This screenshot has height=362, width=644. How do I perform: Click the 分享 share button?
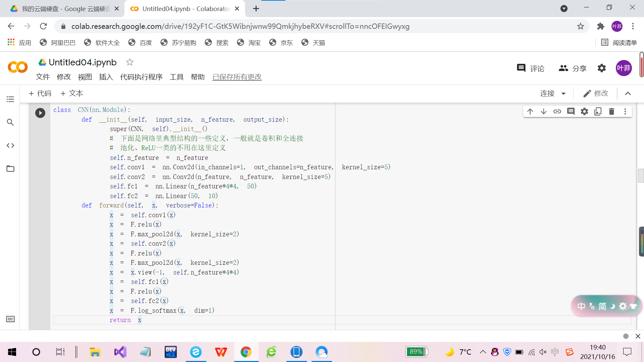point(573,68)
